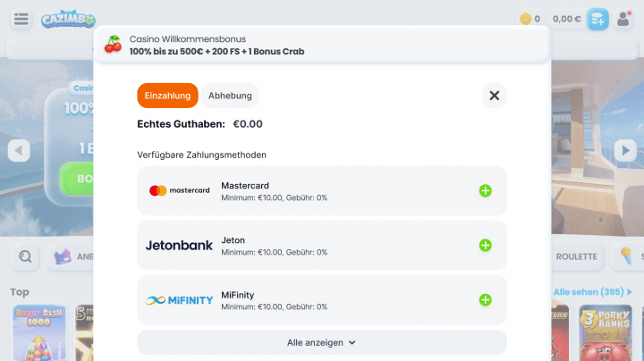Add Jeton with green plus icon
644x361 pixels.
485,246
